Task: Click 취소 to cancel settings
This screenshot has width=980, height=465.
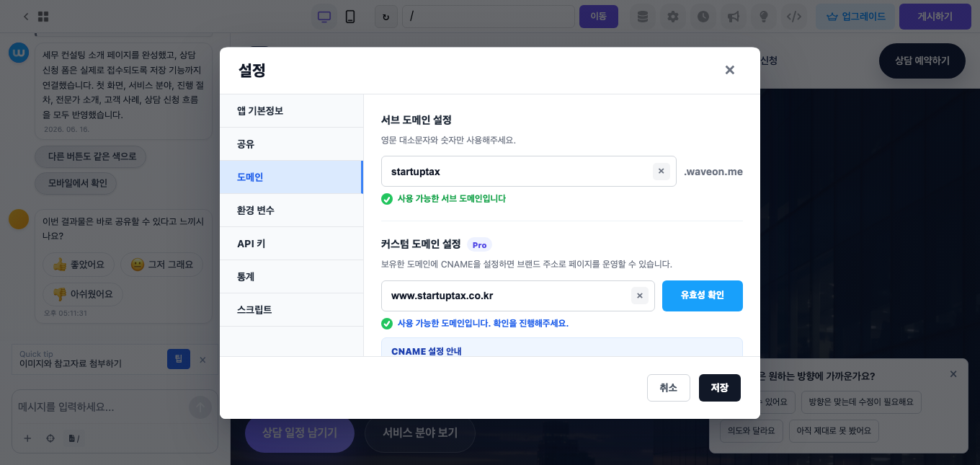Action: pos(669,388)
